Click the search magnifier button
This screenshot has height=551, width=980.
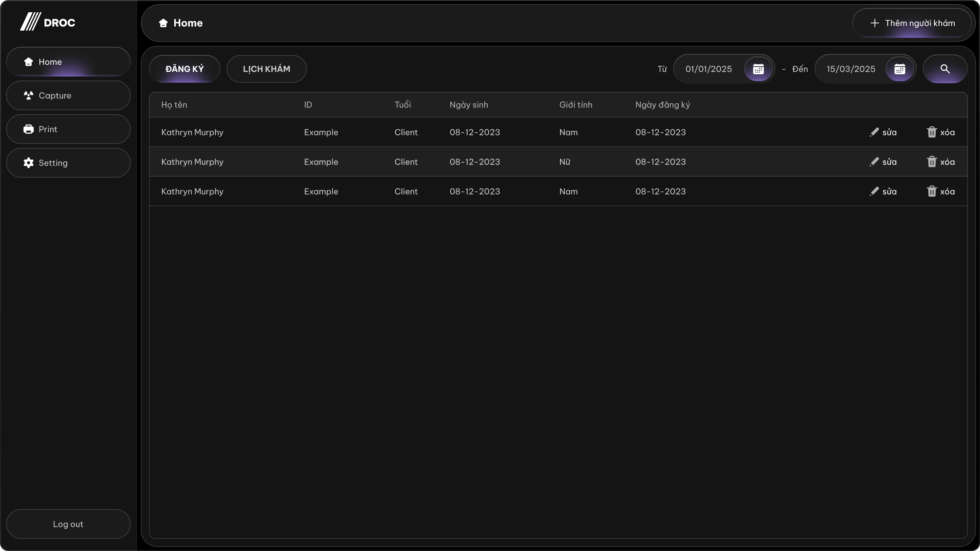(x=945, y=69)
